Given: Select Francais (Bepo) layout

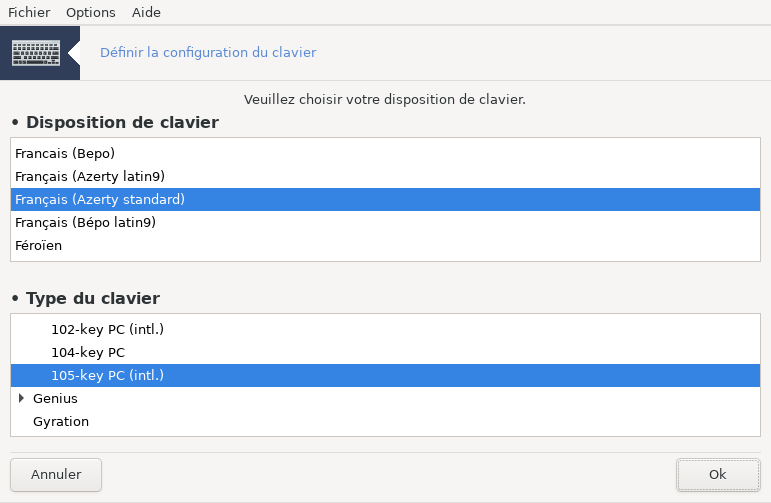Looking at the screenshot, I should [65, 153].
